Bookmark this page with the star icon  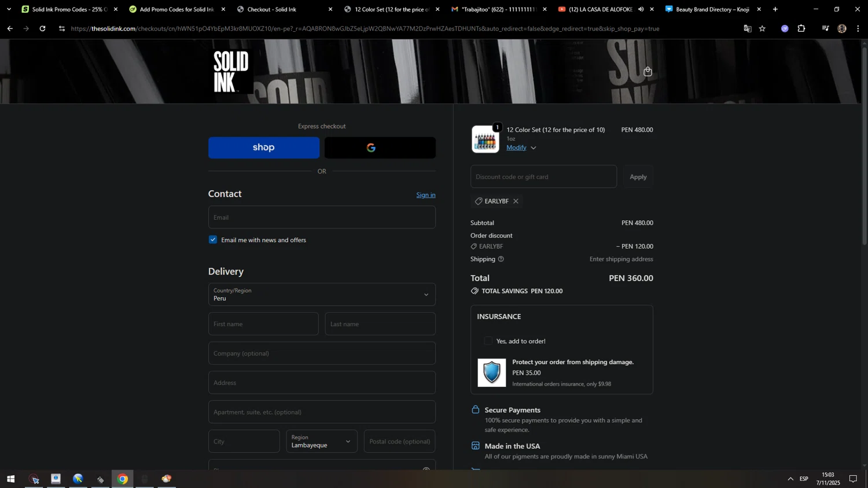(x=763, y=28)
